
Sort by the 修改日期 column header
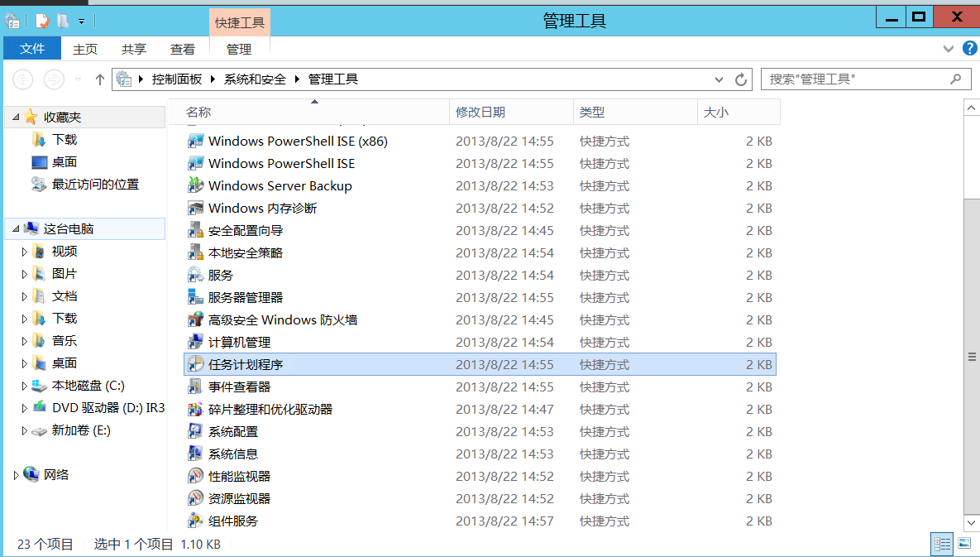[510, 113]
